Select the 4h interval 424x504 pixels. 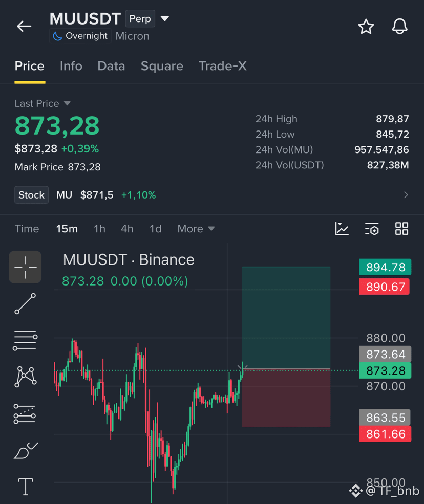click(127, 229)
